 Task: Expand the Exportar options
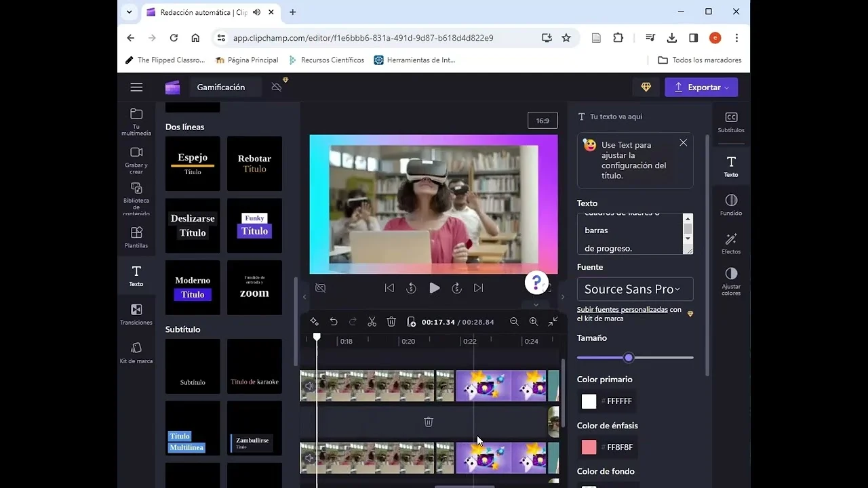point(701,87)
